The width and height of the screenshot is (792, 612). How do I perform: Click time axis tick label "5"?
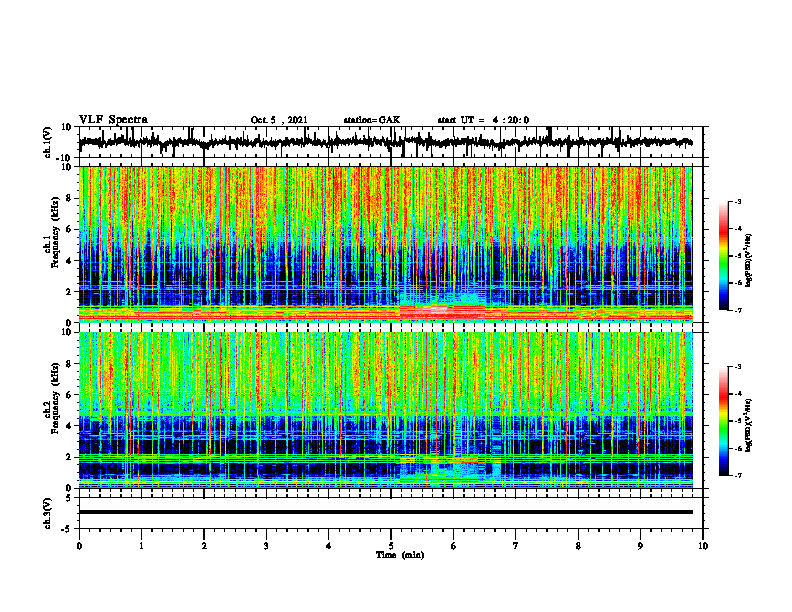[x=391, y=546]
